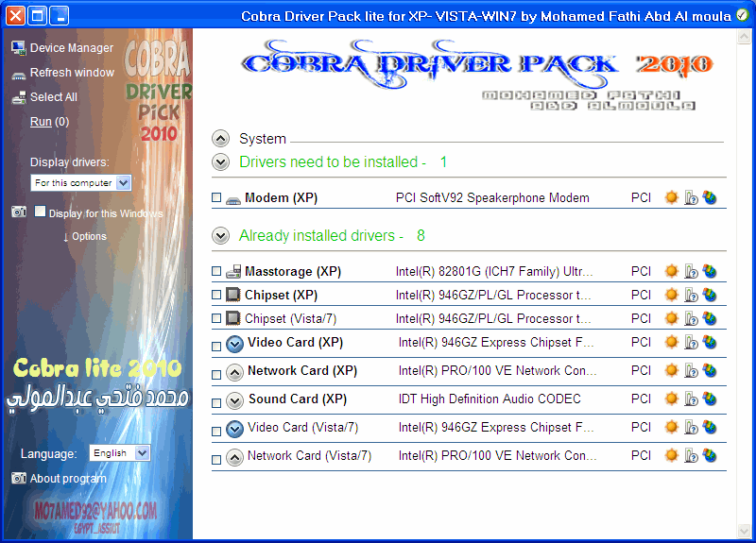This screenshot has width=756, height=543.
Task: Click the green check icon in title bar
Action: tap(743, 15)
